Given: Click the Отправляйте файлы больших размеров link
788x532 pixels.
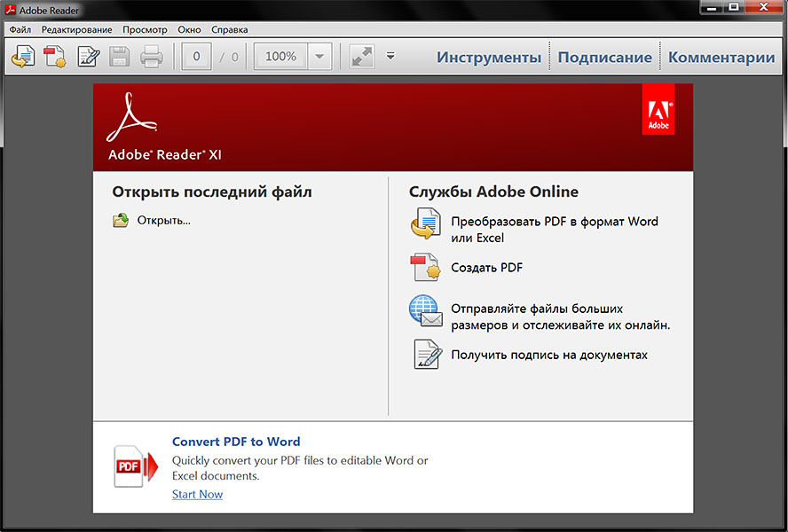Looking at the screenshot, I should tap(560, 317).
